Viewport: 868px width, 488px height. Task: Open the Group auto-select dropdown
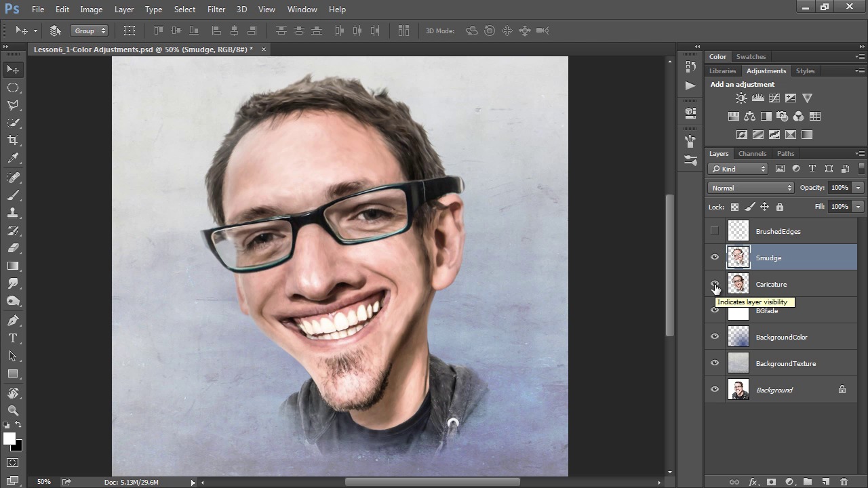[x=90, y=30]
